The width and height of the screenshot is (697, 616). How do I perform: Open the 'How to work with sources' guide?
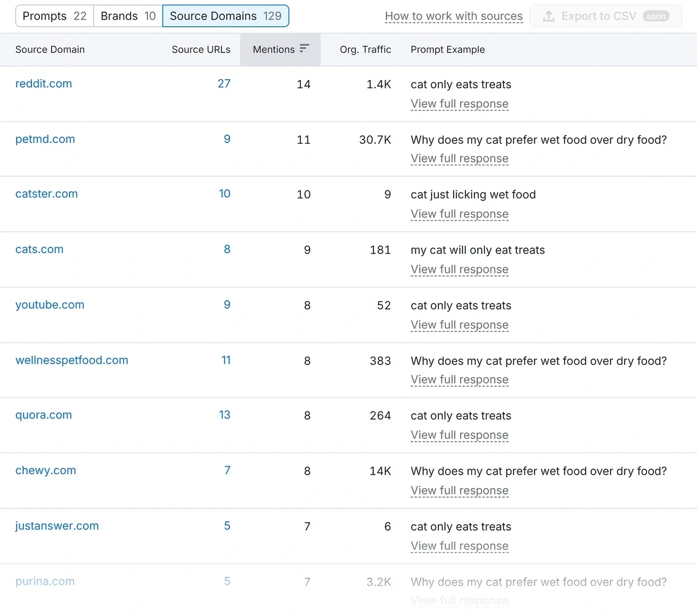pyautogui.click(x=454, y=16)
